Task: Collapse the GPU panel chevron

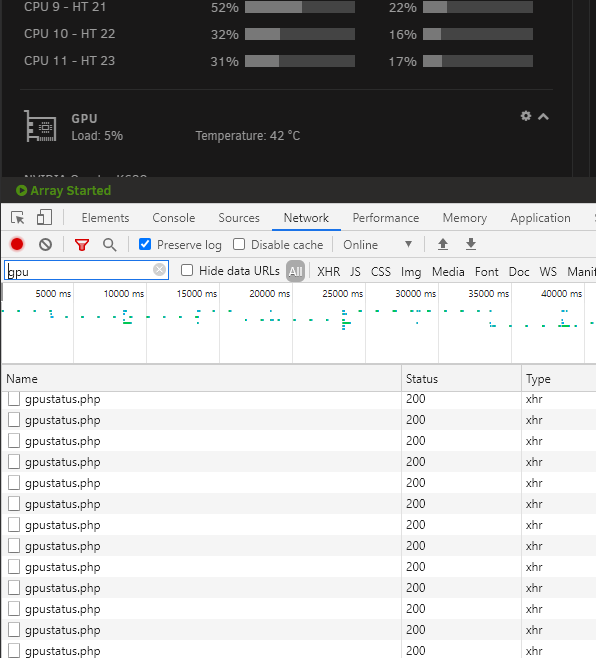Action: [x=544, y=117]
